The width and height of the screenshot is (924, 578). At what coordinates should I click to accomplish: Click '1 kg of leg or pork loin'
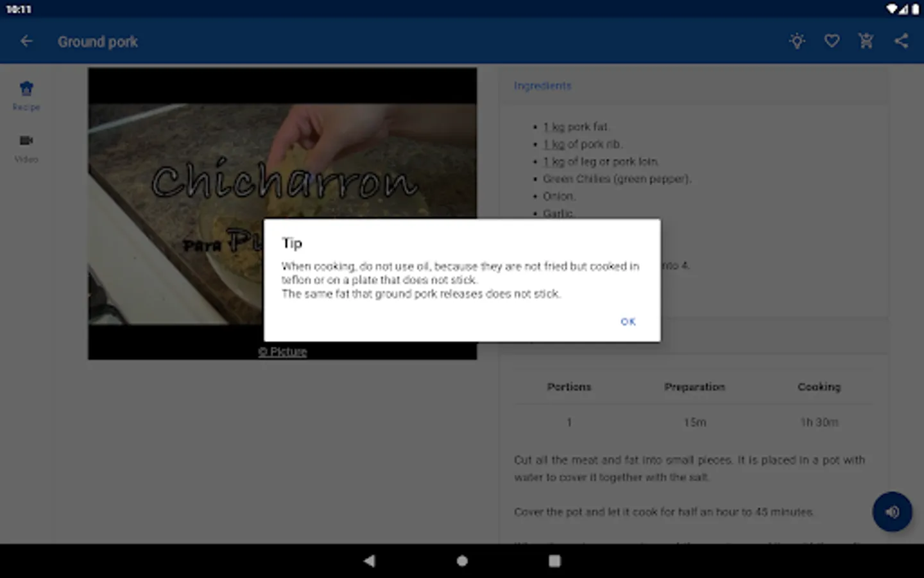click(601, 162)
